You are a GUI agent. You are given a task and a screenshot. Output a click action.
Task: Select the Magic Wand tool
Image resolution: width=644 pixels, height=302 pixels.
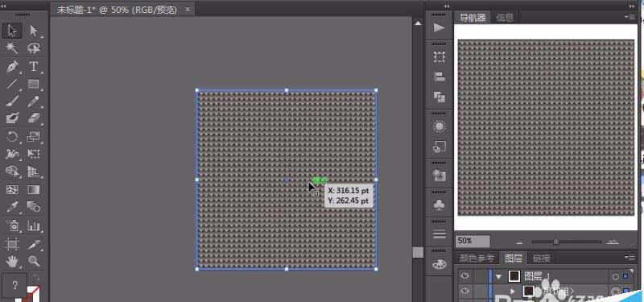(x=12, y=48)
